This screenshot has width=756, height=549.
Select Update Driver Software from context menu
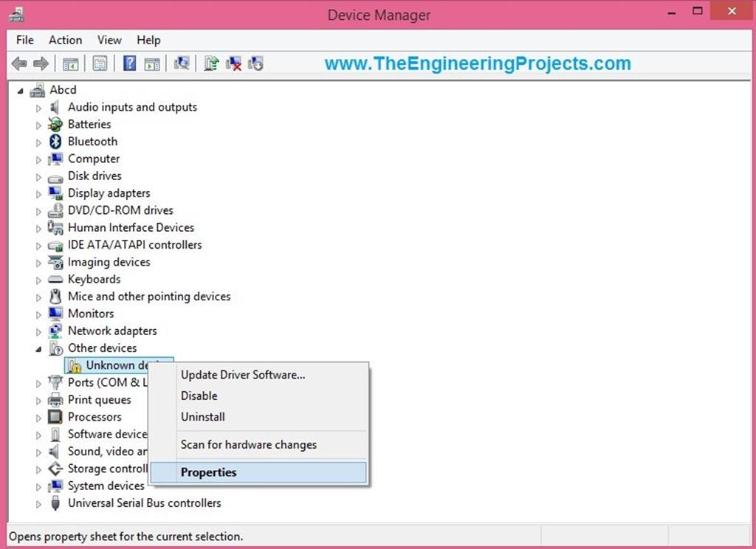point(243,374)
